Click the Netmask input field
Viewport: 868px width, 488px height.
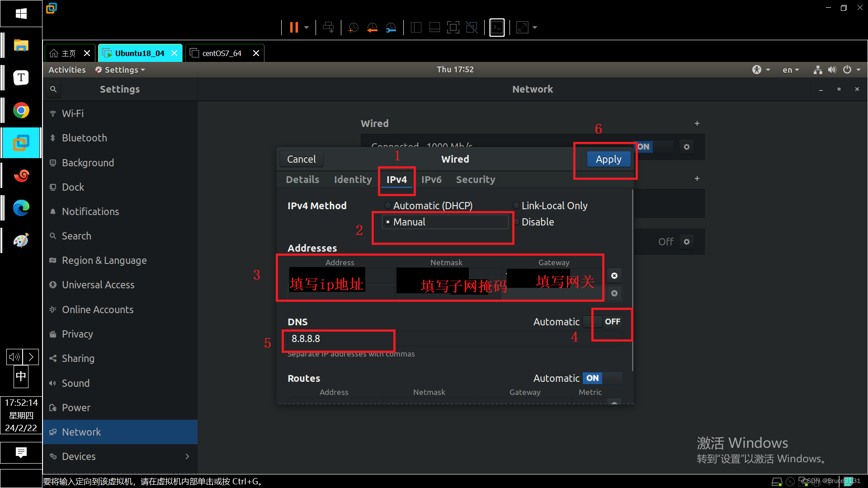(447, 275)
